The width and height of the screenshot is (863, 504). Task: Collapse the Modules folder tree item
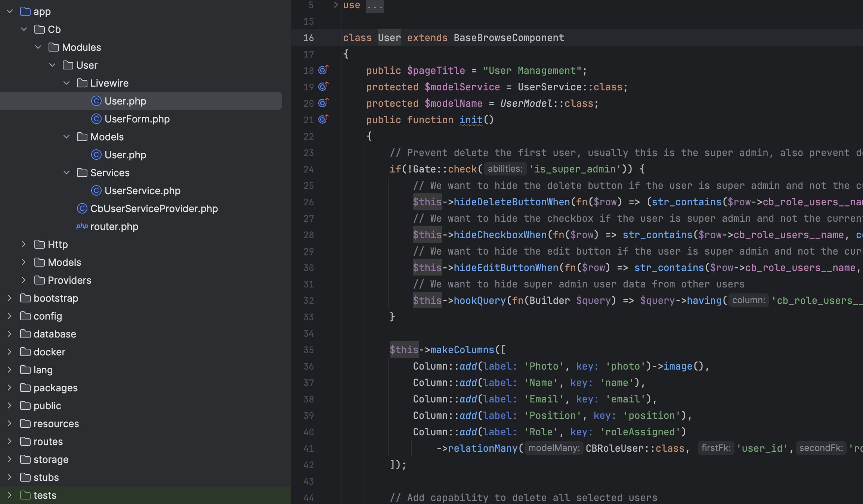point(38,47)
